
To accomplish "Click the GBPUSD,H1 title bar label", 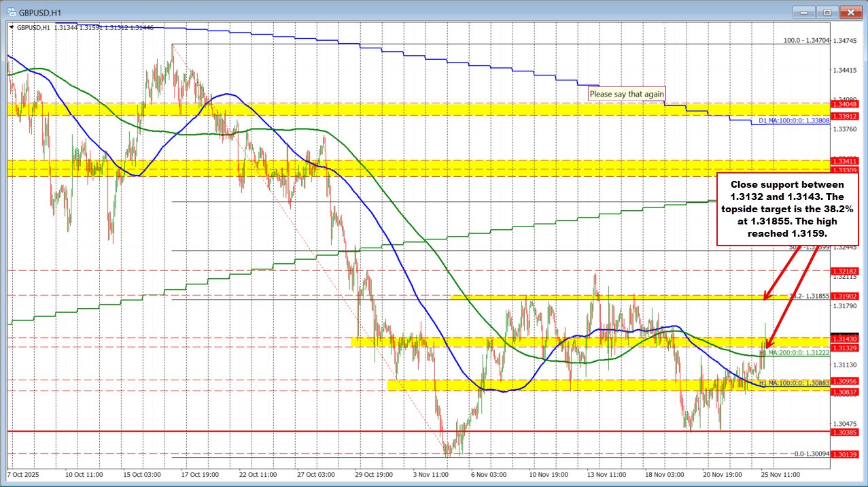I will (x=42, y=12).
